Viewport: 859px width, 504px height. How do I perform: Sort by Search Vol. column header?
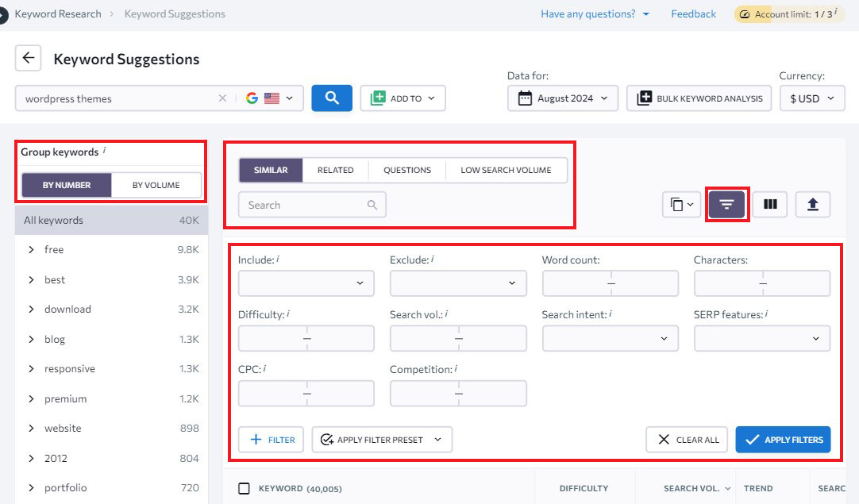697,488
